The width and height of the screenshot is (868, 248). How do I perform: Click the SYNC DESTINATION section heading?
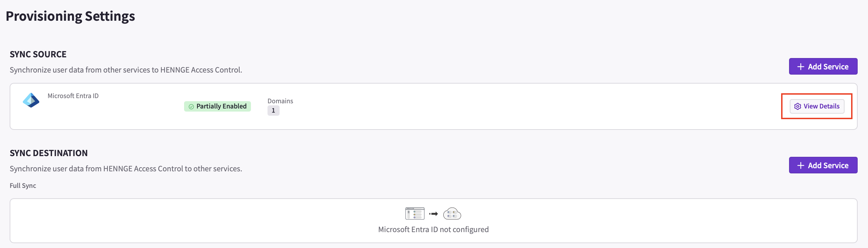tap(49, 153)
